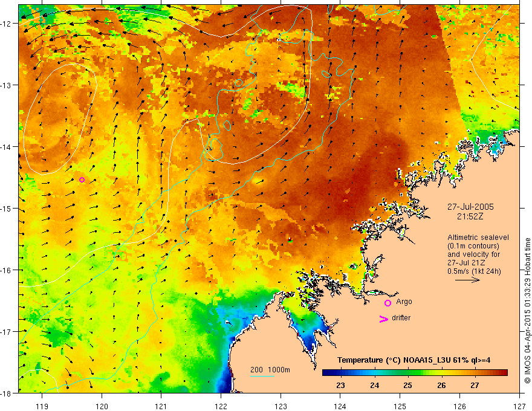
Task: Click the colorbar value '23'
Action: 340,386
